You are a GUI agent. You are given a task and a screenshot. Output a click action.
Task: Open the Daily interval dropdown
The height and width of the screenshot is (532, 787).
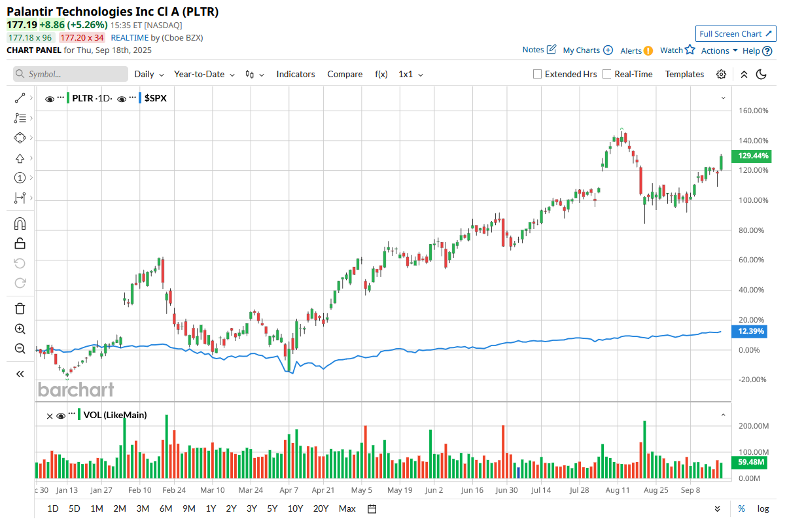tap(149, 75)
